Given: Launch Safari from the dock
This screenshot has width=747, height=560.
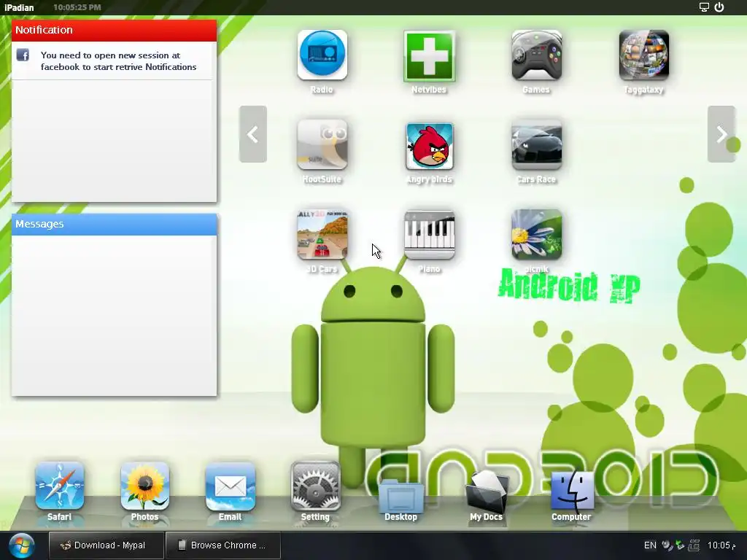Looking at the screenshot, I should (x=60, y=486).
